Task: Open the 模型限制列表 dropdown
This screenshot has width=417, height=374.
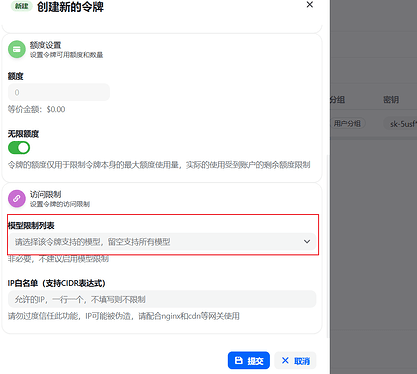Action: (x=162, y=242)
